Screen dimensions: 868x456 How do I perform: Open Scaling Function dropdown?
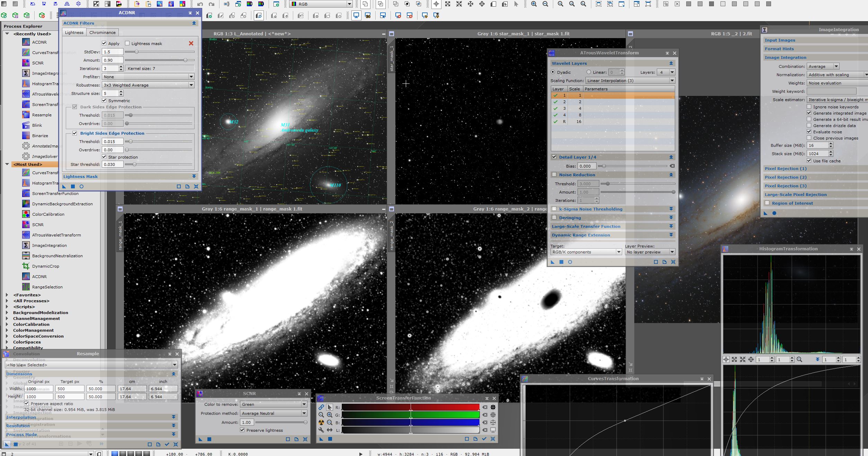pyautogui.click(x=630, y=80)
